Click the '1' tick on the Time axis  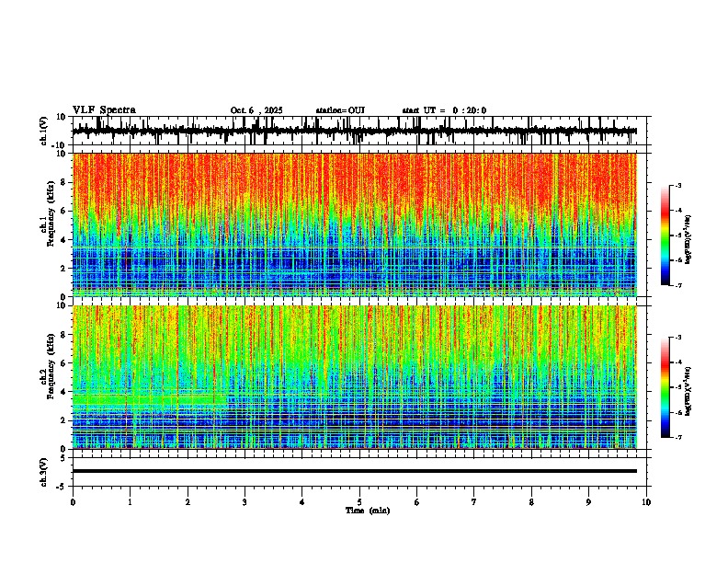[x=130, y=502]
